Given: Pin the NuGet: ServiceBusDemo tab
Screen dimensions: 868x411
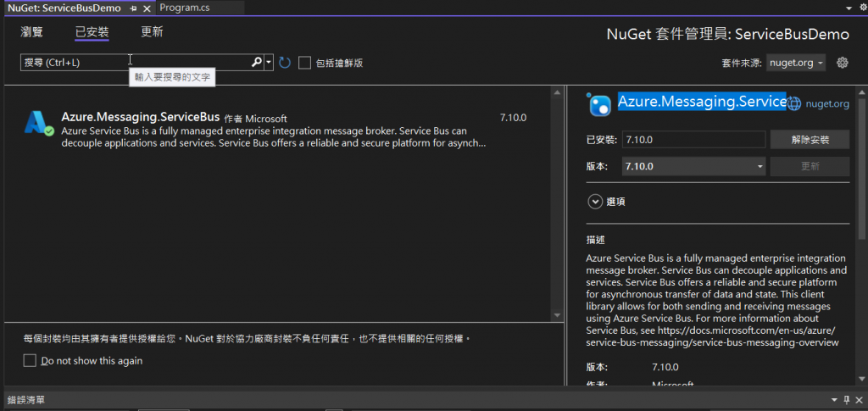Looking at the screenshot, I should 133,8.
